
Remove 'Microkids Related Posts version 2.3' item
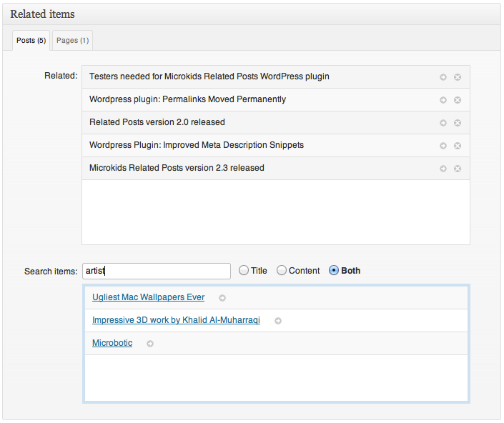tap(458, 169)
